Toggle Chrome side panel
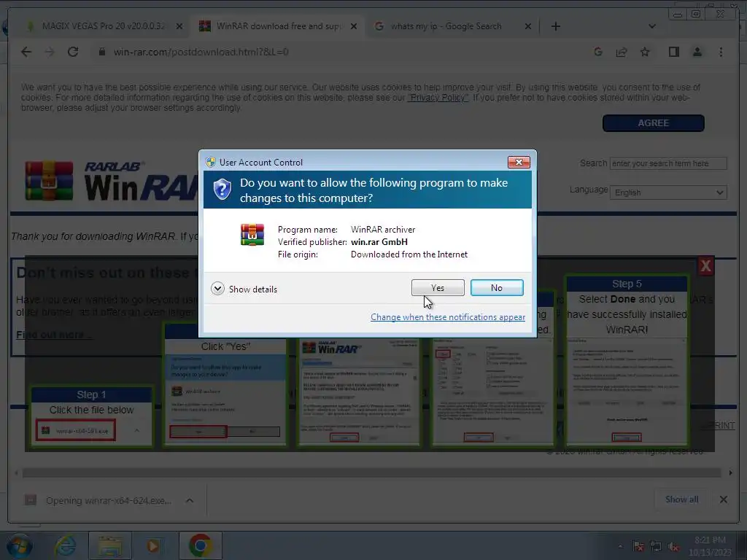The width and height of the screenshot is (747, 560). (673, 52)
